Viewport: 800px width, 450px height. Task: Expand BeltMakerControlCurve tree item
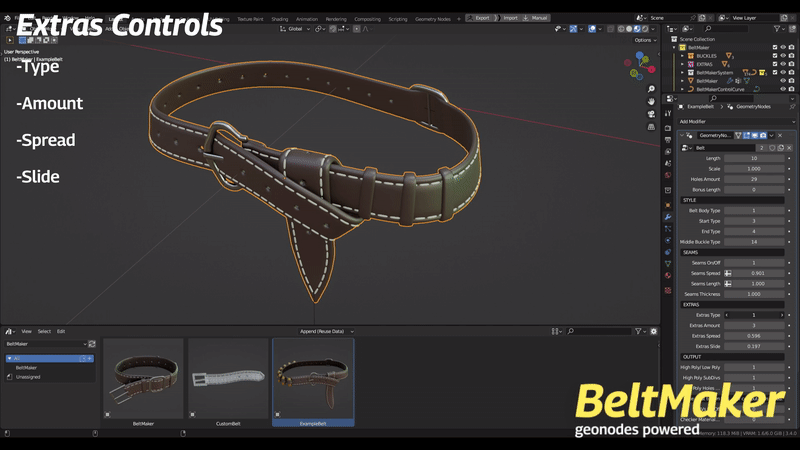682,89
